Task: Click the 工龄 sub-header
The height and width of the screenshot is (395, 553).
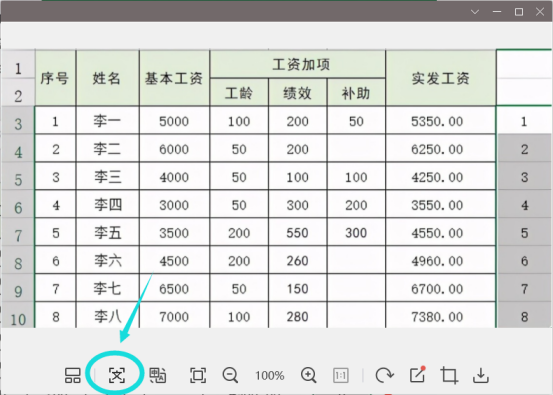Action: 239,92
